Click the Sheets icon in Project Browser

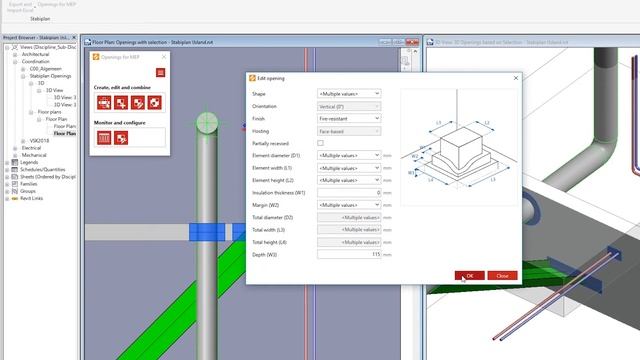(15, 177)
